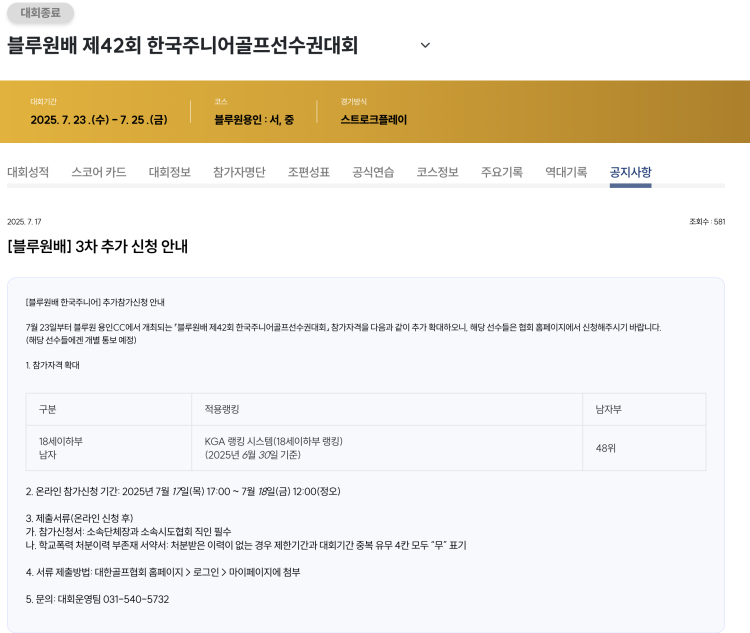Select the 코스정보 tab
Image resolution: width=750 pixels, height=633 pixels.
pos(438,172)
